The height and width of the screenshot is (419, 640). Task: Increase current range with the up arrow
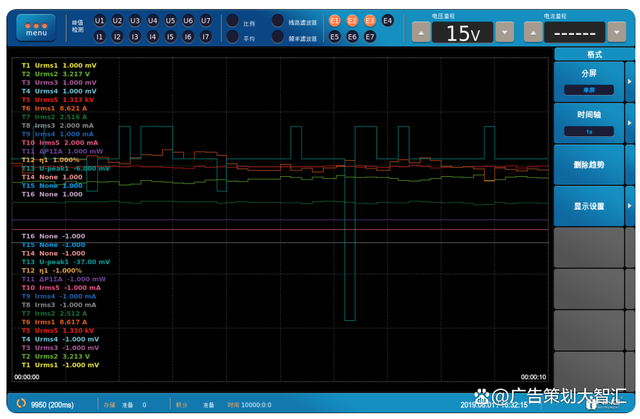[533, 32]
